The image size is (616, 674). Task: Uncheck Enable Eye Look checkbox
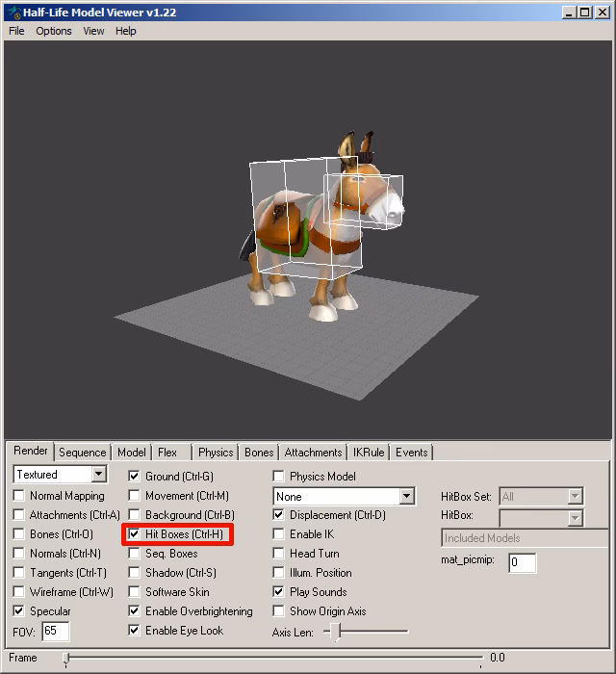[134, 630]
